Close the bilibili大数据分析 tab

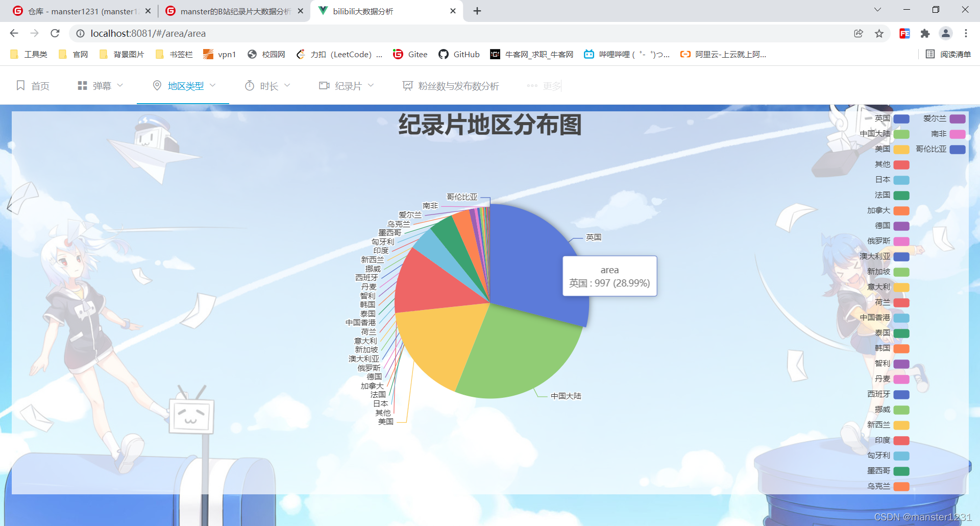453,11
